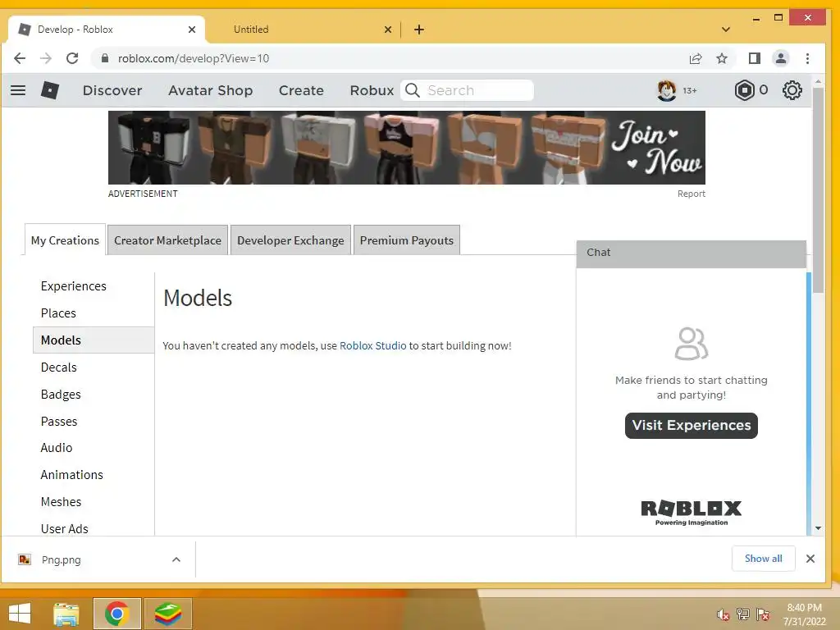Follow the Roblox Studio link
The height and width of the screenshot is (630, 840).
373,345
